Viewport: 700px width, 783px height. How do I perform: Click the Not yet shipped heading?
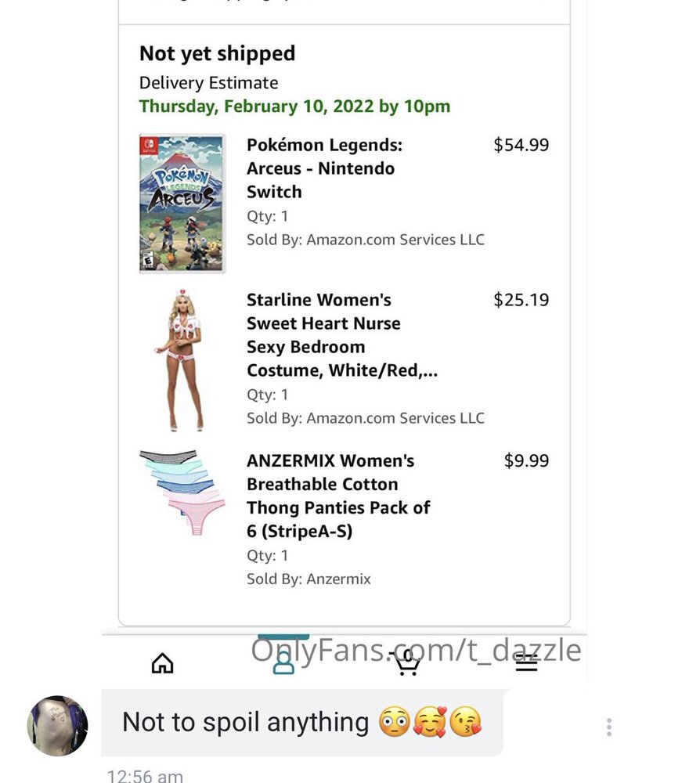[x=217, y=53]
